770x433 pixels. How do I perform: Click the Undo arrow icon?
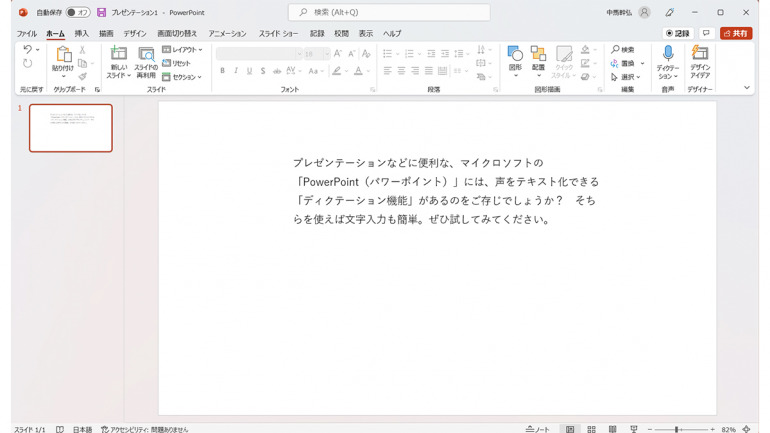pos(28,49)
